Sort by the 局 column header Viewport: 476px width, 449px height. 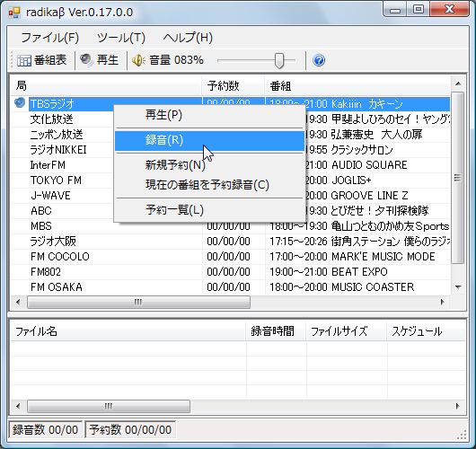[106, 86]
